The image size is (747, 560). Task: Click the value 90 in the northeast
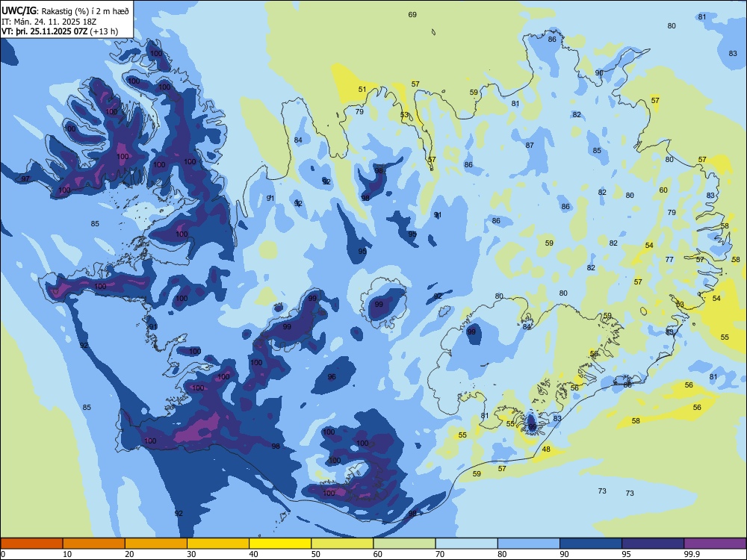click(x=599, y=73)
